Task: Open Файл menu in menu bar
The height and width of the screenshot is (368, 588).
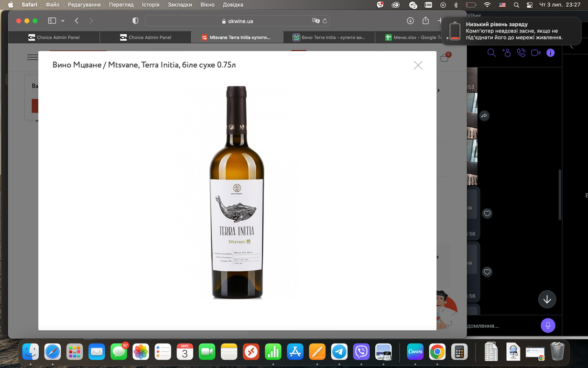Action: (x=53, y=5)
